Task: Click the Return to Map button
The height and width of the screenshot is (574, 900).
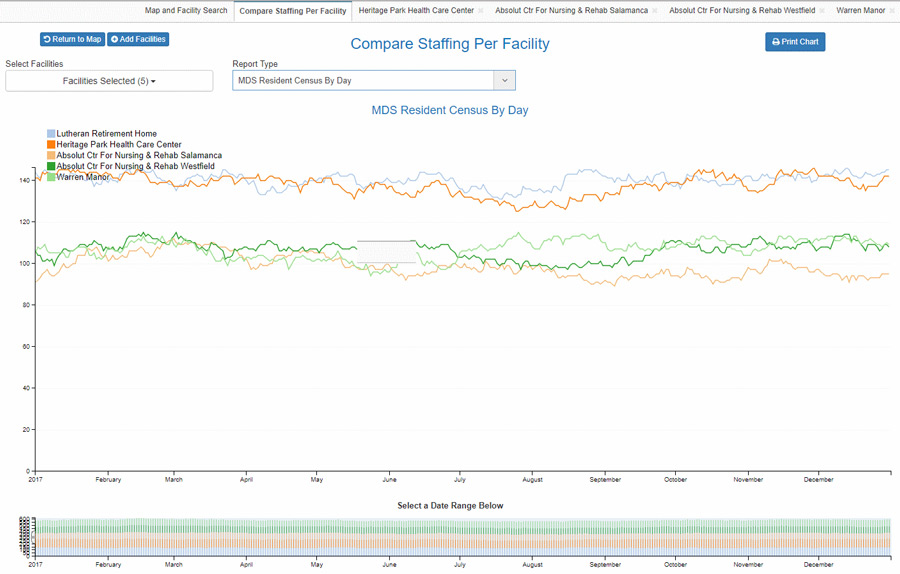Action: [x=72, y=39]
